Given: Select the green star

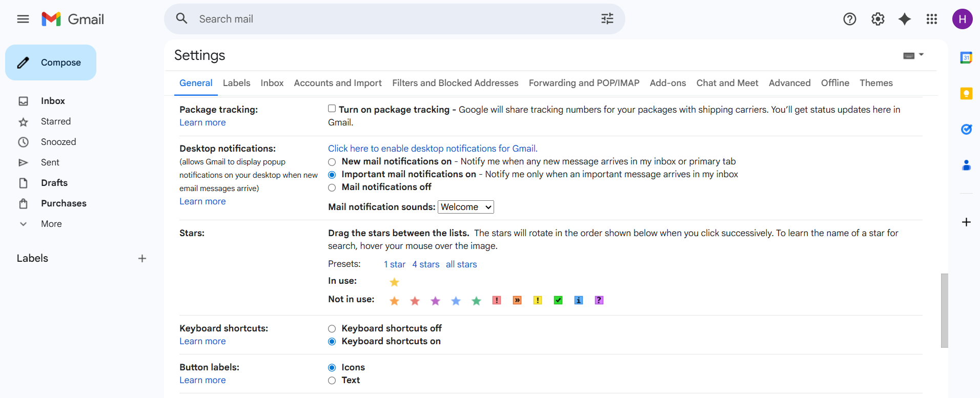Looking at the screenshot, I should click(476, 301).
